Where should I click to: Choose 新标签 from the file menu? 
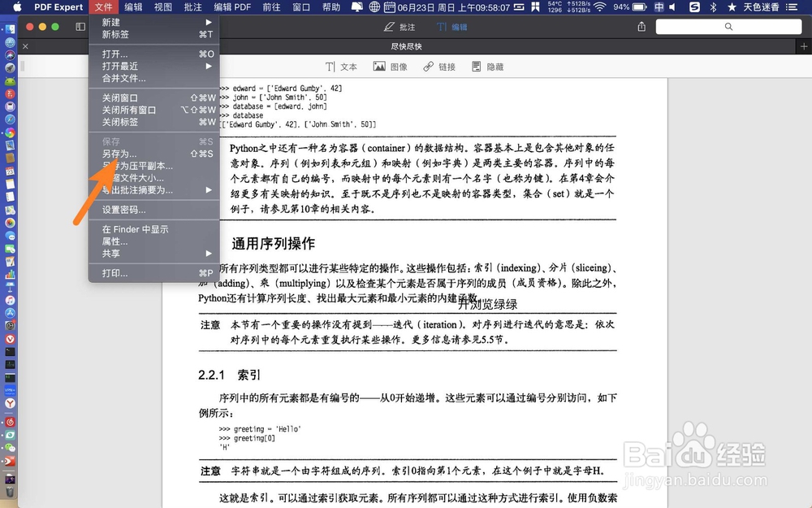click(153, 34)
